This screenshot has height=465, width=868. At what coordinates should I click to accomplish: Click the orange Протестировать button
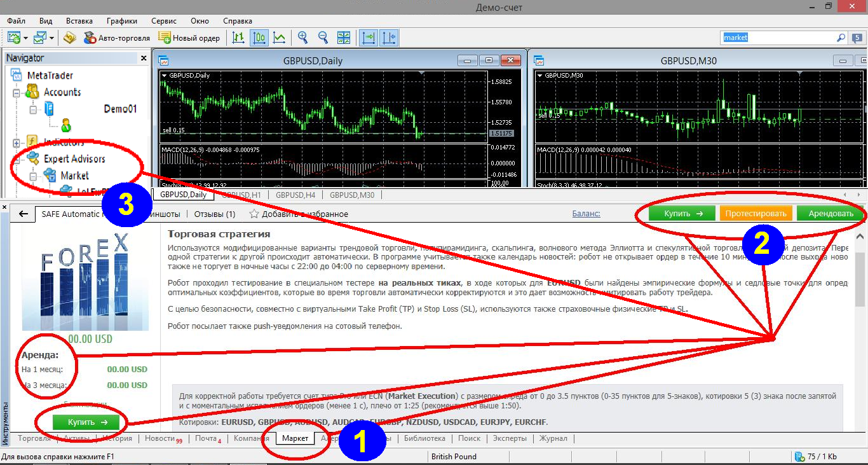point(756,214)
